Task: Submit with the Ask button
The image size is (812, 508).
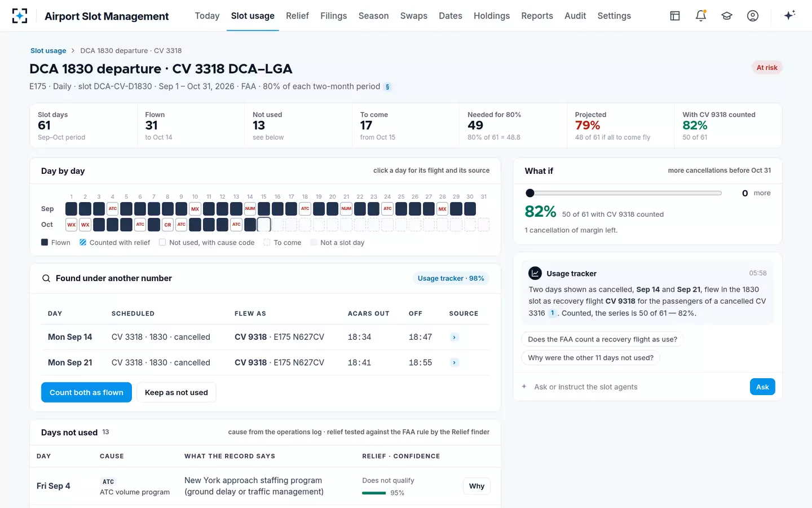Action: pos(762,387)
